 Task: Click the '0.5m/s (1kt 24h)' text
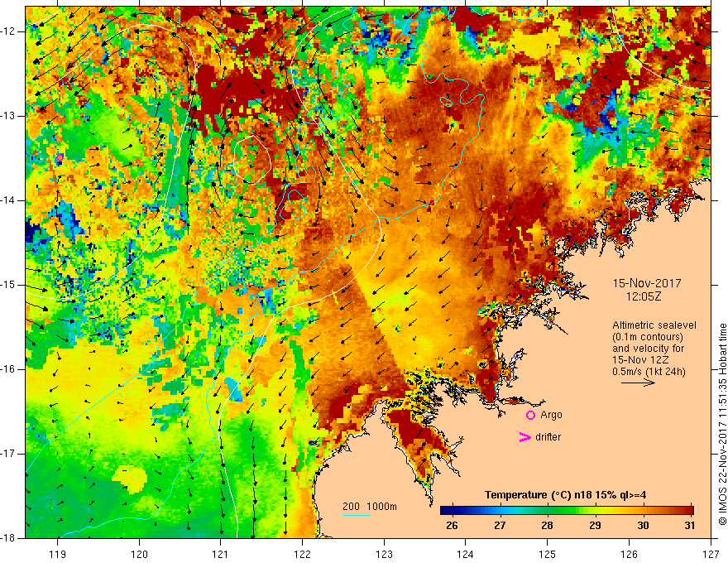649,372
